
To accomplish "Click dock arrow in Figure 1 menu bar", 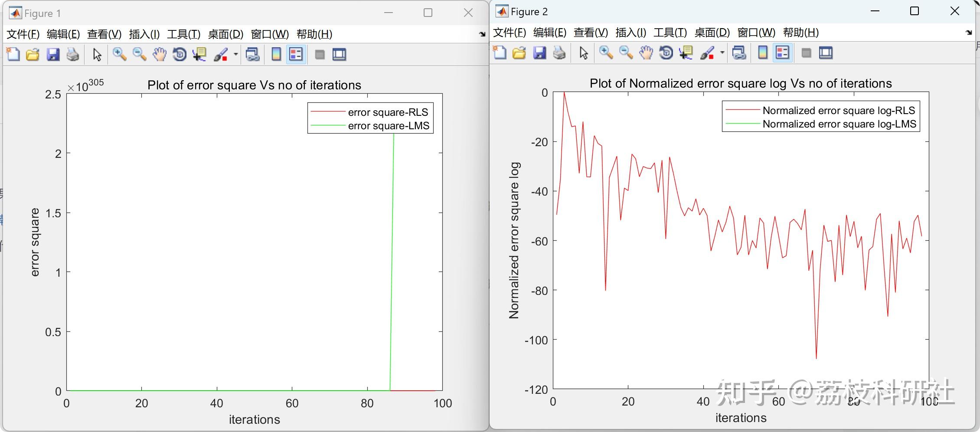I will point(482,34).
